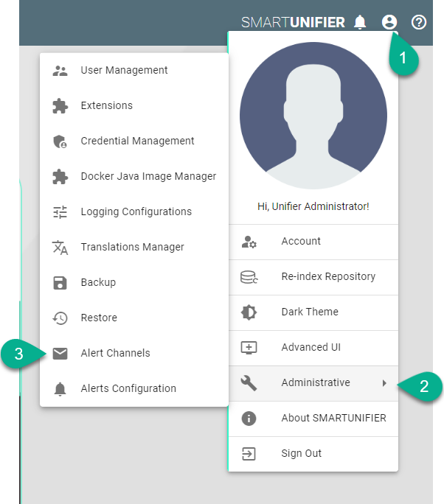
Task: Open About SMARTUNIFIER
Action: tap(333, 419)
